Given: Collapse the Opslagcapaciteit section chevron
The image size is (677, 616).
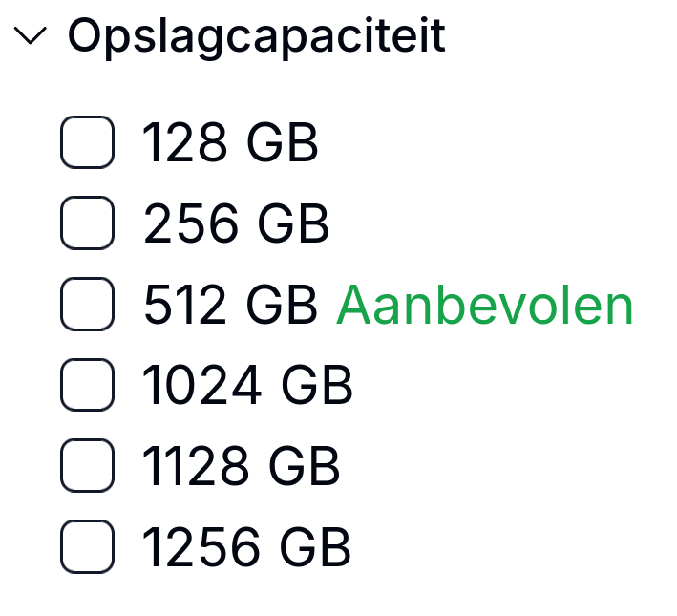Looking at the screenshot, I should 32,37.
